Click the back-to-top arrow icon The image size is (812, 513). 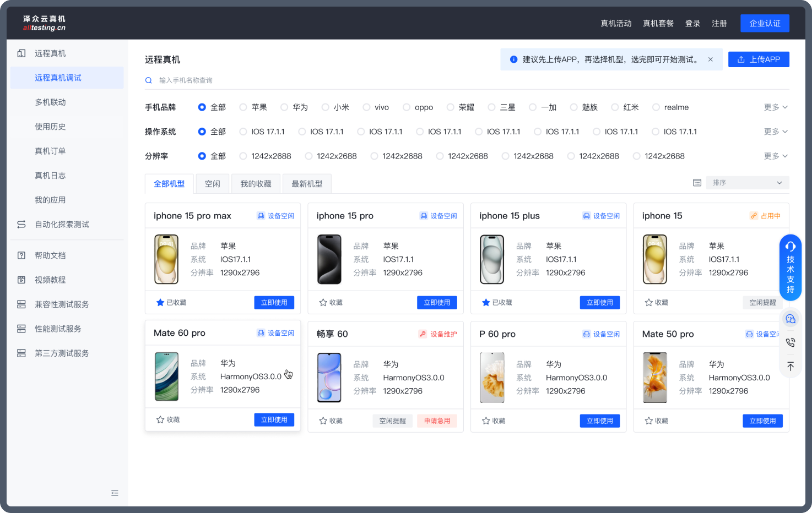pos(790,366)
